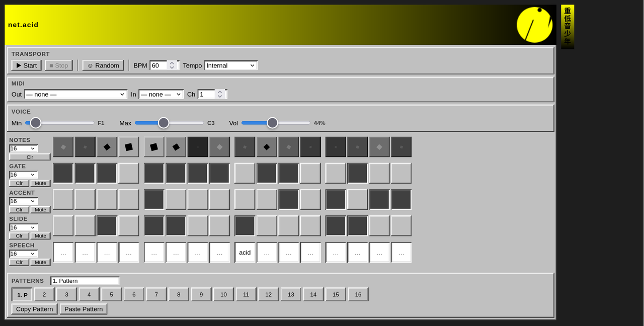Switch to pattern 12
Screen dimensions: 644x326
tap(268, 294)
